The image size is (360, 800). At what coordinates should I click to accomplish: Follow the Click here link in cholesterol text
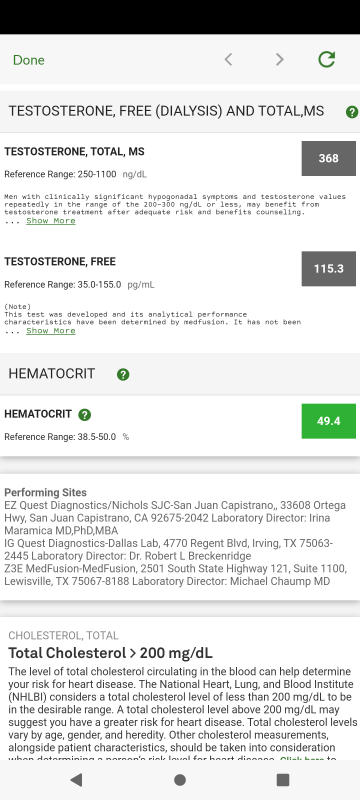pos(302,759)
